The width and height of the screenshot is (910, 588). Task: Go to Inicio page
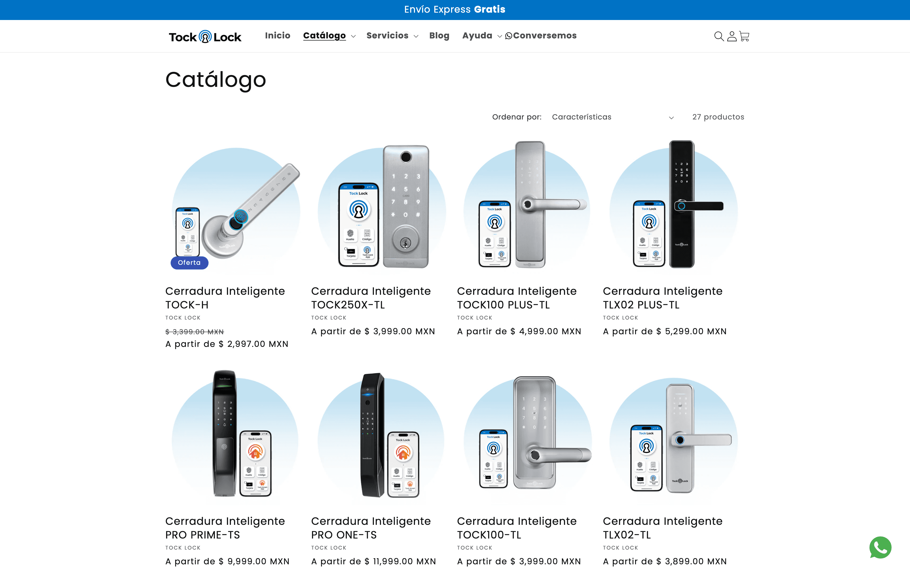click(x=278, y=36)
